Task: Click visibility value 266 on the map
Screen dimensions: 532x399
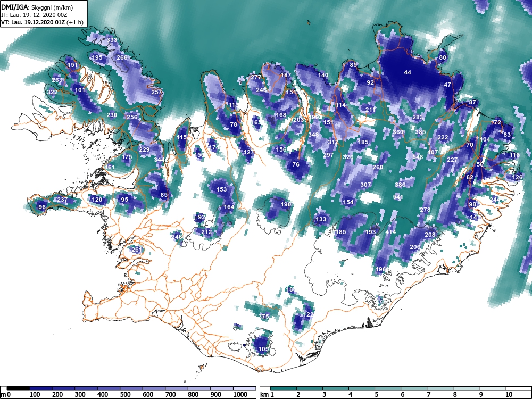Action: click(122, 57)
